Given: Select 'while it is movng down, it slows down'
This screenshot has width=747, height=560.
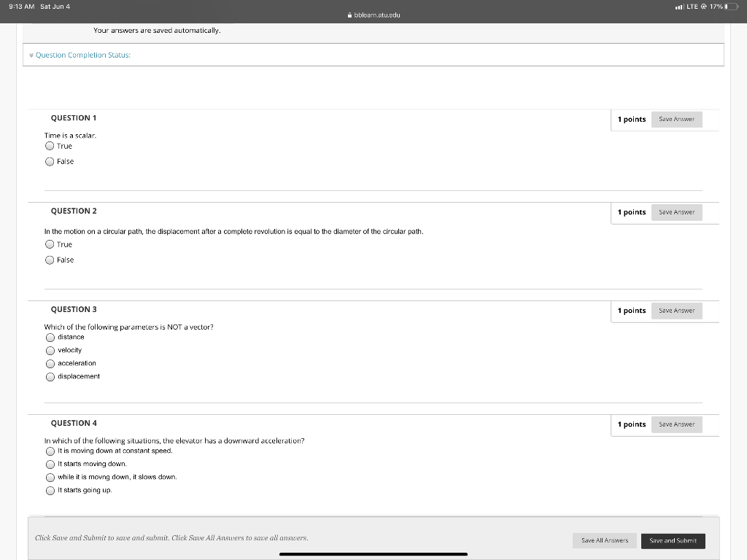Looking at the screenshot, I should pyautogui.click(x=50, y=477).
